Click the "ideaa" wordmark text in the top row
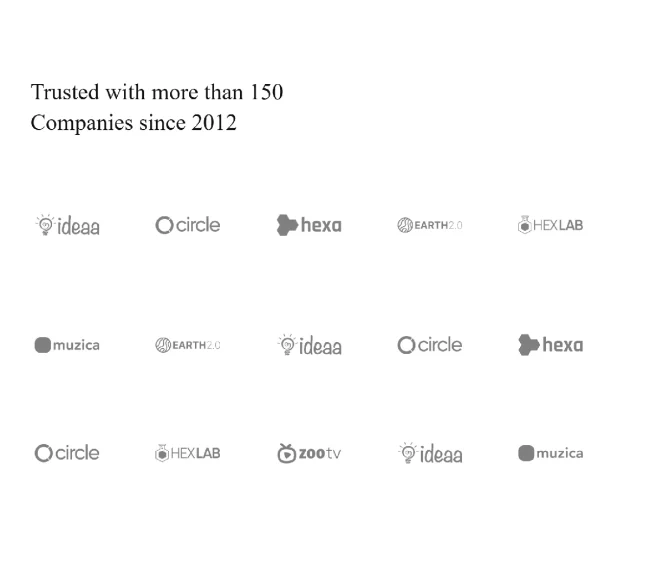Screen dimensions: 650x561 tap(79, 226)
